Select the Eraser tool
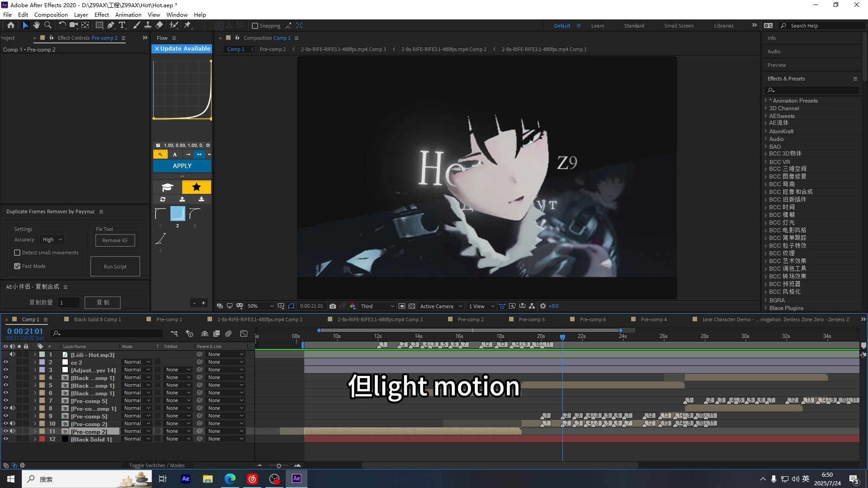This screenshot has height=488, width=868. click(159, 25)
